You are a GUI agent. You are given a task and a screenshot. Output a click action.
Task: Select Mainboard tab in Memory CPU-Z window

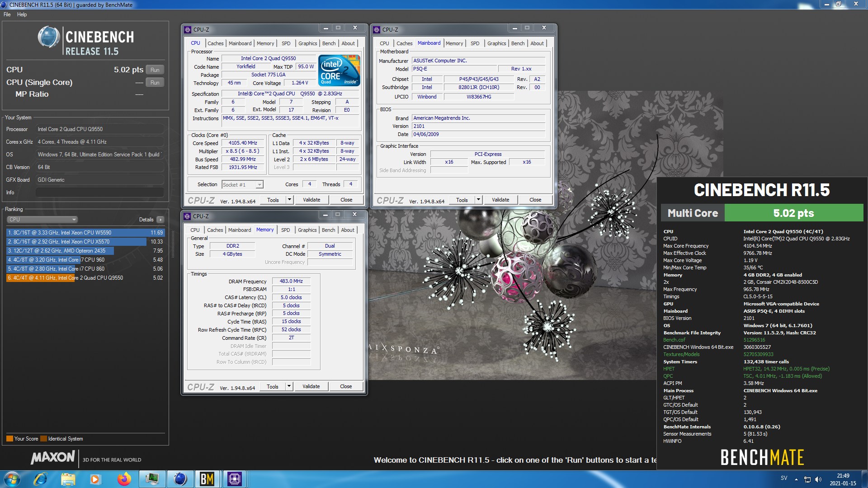click(x=240, y=230)
